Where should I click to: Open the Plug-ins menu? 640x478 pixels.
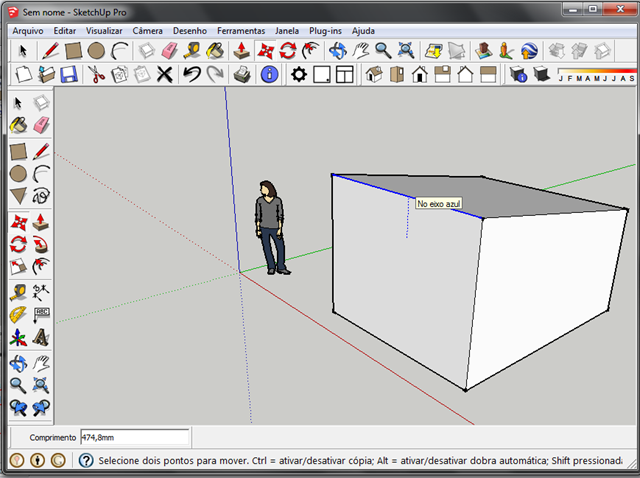point(325,31)
